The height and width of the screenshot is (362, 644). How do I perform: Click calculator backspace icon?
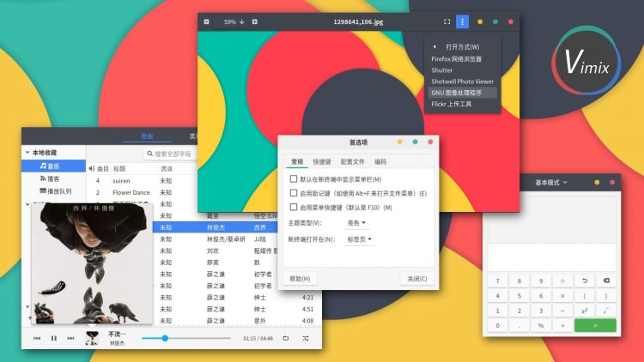[606, 281]
